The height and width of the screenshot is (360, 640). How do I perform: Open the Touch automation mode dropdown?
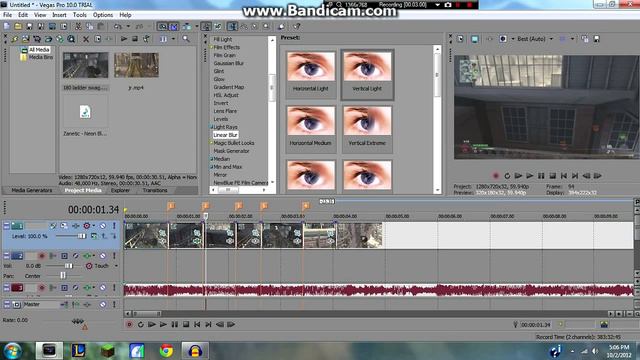coord(116,266)
